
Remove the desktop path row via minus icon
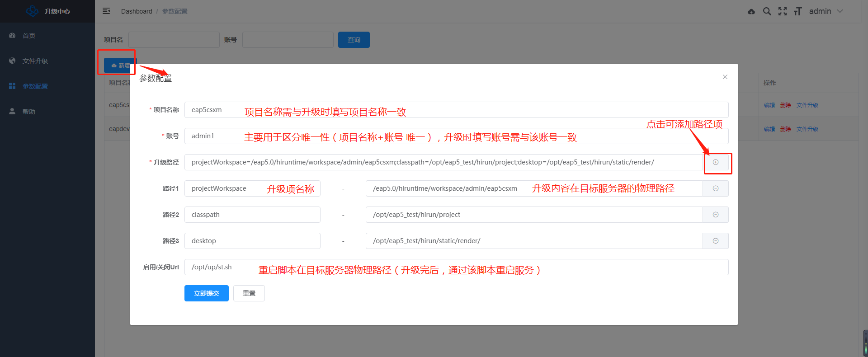(x=716, y=241)
